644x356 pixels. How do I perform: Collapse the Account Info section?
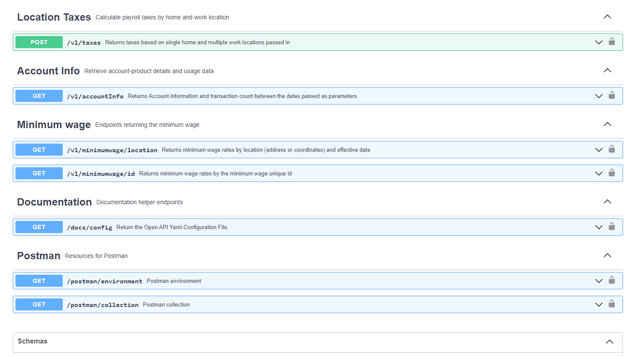click(607, 71)
